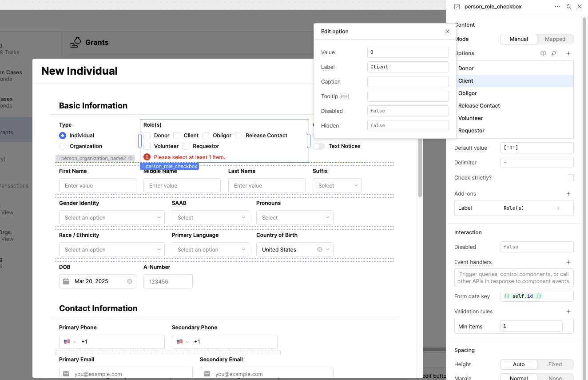Select the Obligor option in list
The image size is (588, 380).
[514, 93]
